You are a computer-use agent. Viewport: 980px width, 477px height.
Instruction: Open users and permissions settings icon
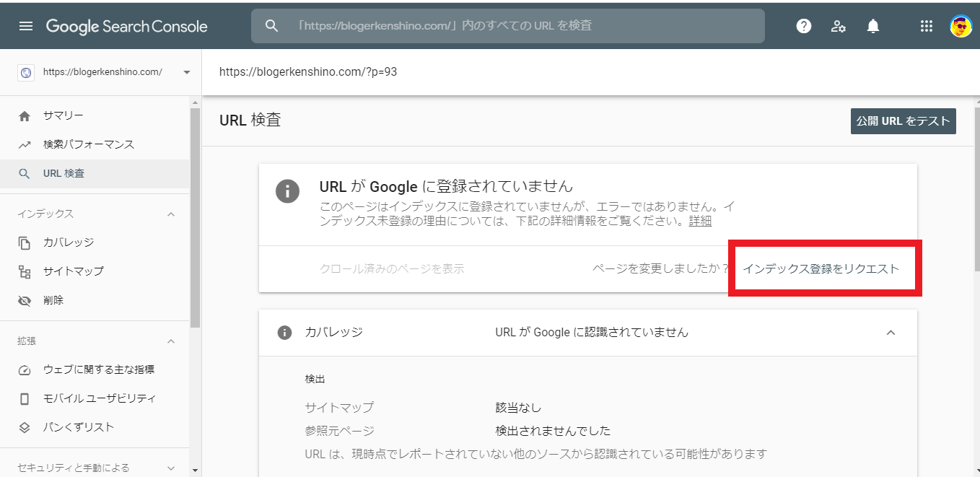tap(838, 26)
